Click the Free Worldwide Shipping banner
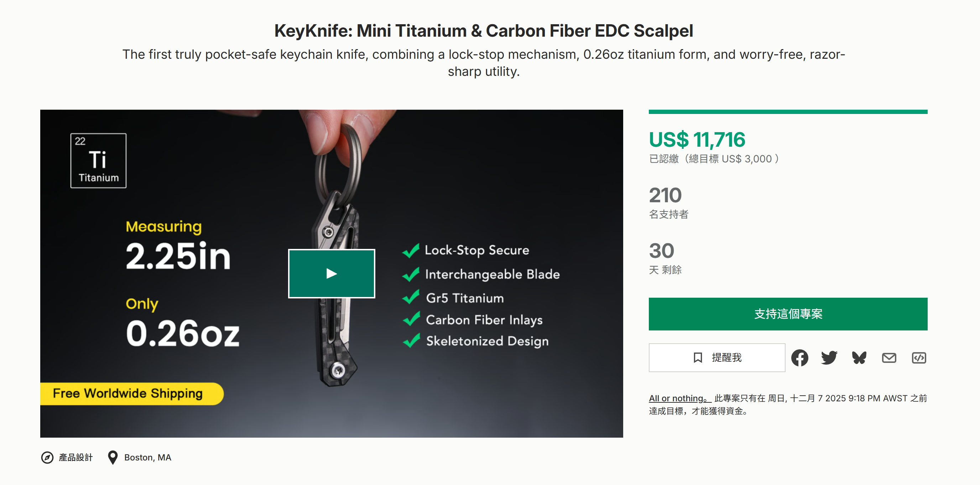 point(127,393)
